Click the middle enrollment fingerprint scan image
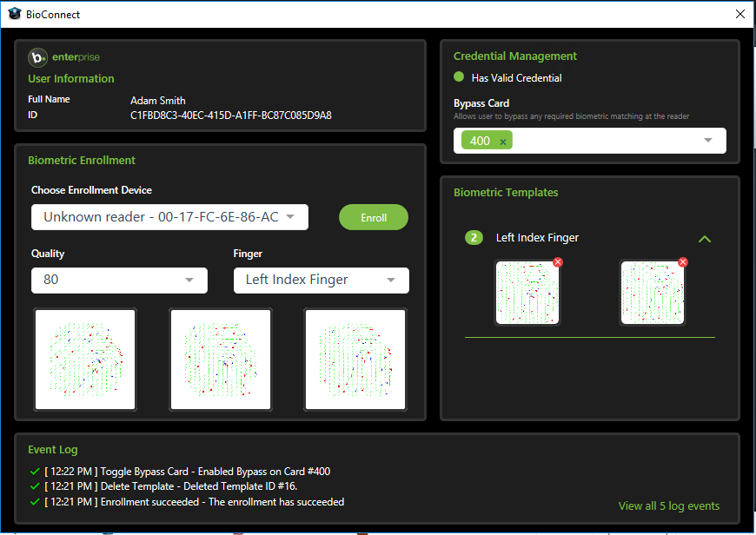Screen dimensions: 756x535 pos(221,360)
